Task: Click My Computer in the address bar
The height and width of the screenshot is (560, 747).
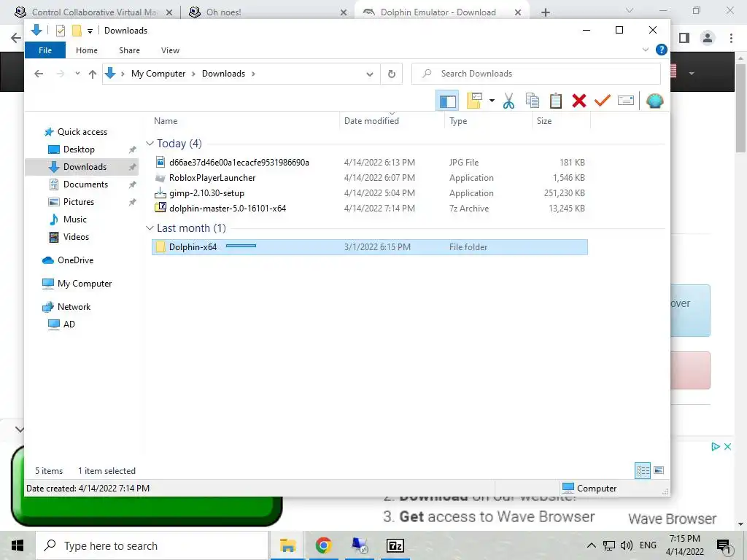Action: click(x=158, y=74)
